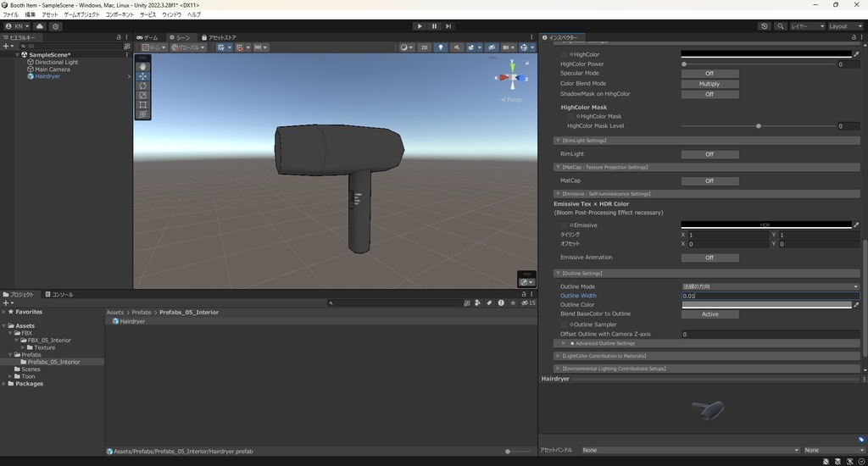Collapse the SampleScene hierarchy root
868x466 pixels.
pos(18,55)
